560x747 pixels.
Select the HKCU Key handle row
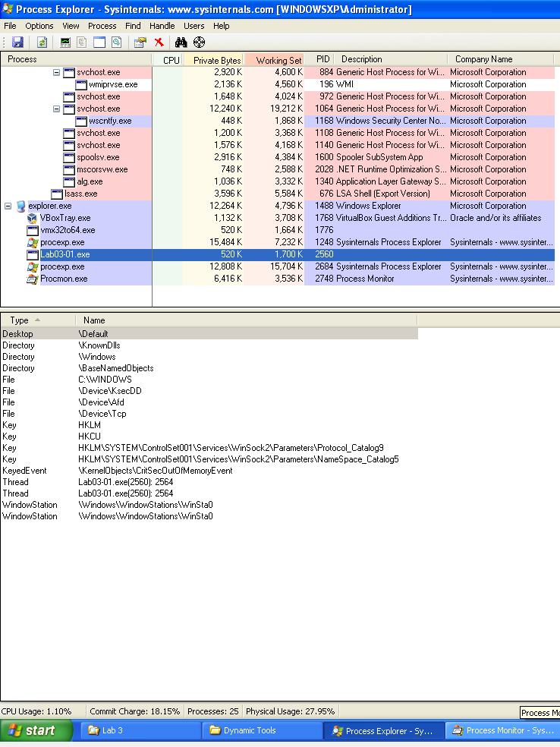tap(209, 437)
